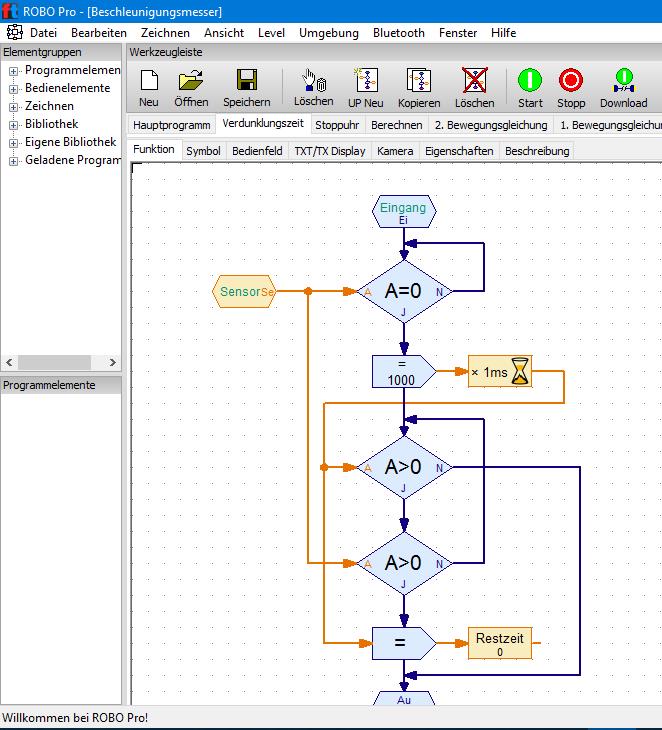Click the Download to controller icon
662x730 pixels.
pyautogui.click(x=624, y=88)
